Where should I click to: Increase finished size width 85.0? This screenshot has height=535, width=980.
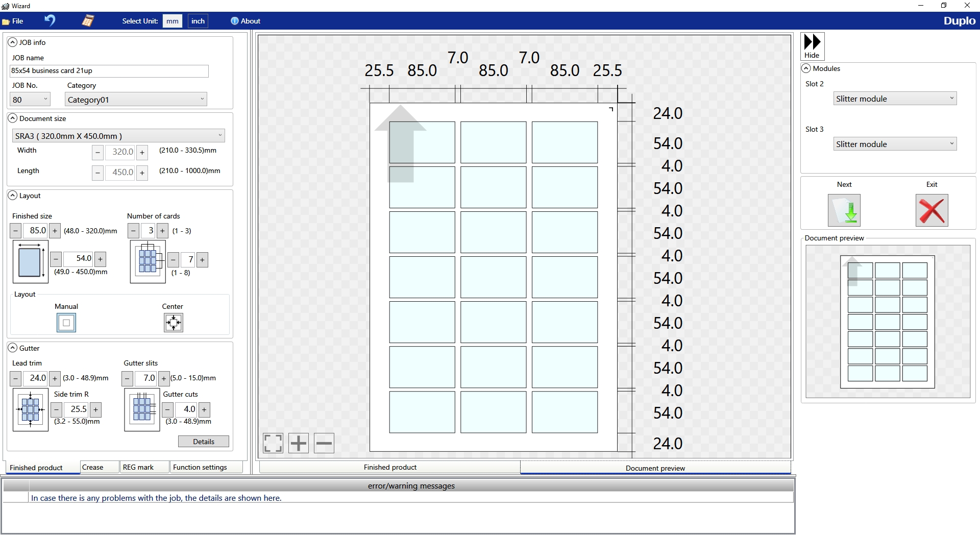[x=55, y=231]
